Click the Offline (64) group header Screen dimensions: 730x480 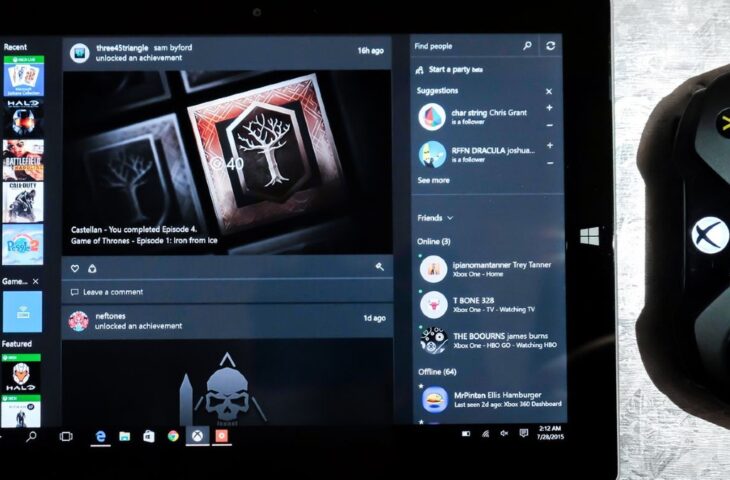(437, 372)
